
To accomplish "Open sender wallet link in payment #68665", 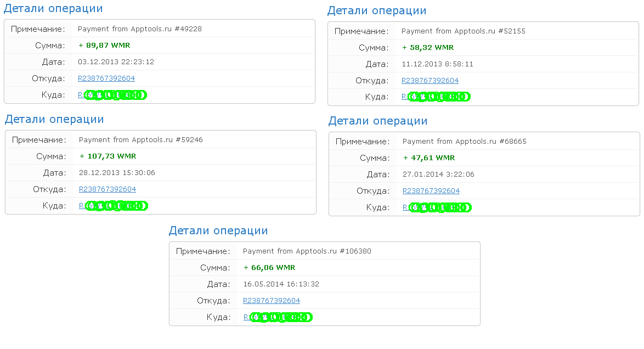I will point(431,191).
